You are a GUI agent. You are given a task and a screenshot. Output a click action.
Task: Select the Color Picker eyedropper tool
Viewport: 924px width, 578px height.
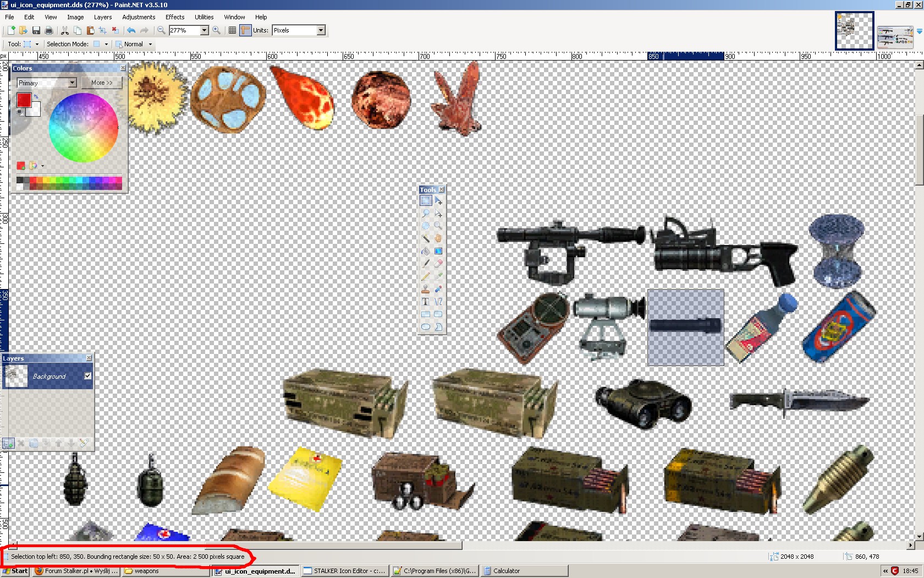pos(438,276)
